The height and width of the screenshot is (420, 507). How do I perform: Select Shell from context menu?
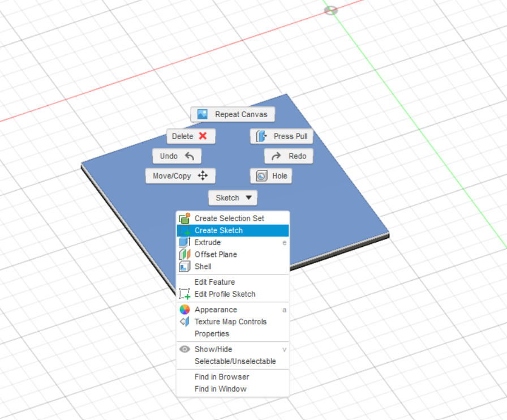(x=233, y=266)
